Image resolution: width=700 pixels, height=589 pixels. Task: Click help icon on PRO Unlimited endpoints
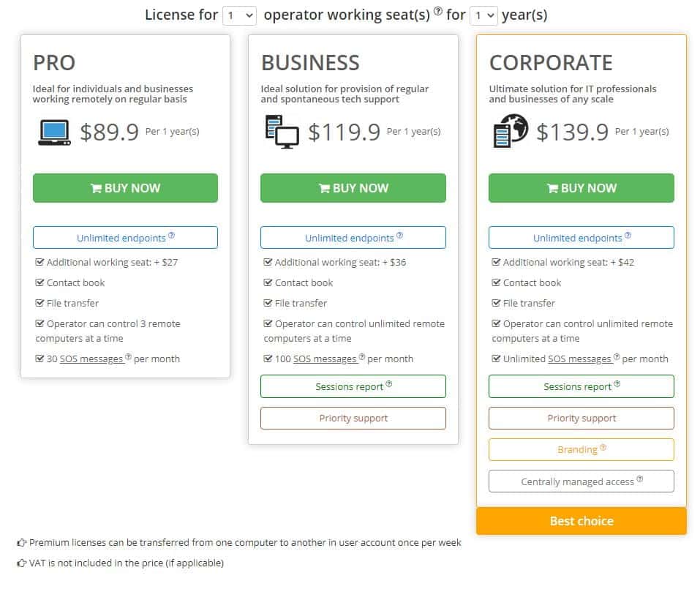(172, 236)
